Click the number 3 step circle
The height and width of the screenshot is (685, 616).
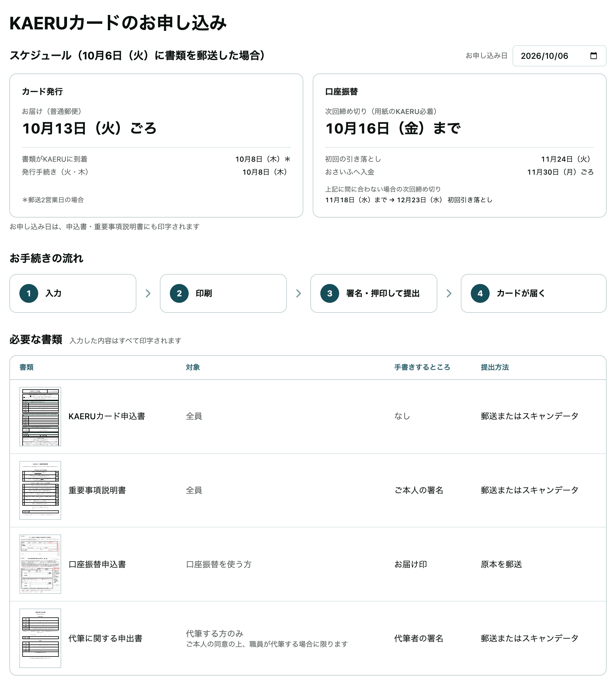[330, 293]
